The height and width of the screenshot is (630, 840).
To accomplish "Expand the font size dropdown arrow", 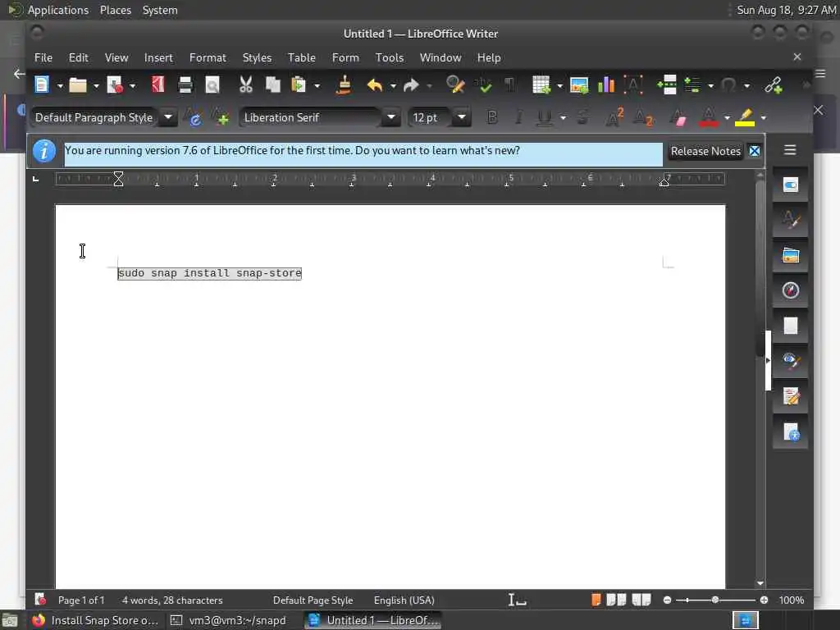I will click(461, 117).
